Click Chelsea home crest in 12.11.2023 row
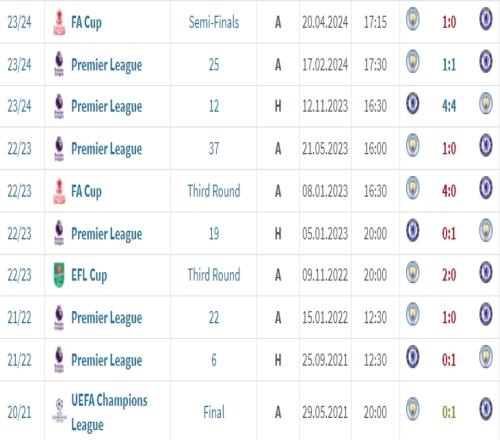 pos(413,103)
